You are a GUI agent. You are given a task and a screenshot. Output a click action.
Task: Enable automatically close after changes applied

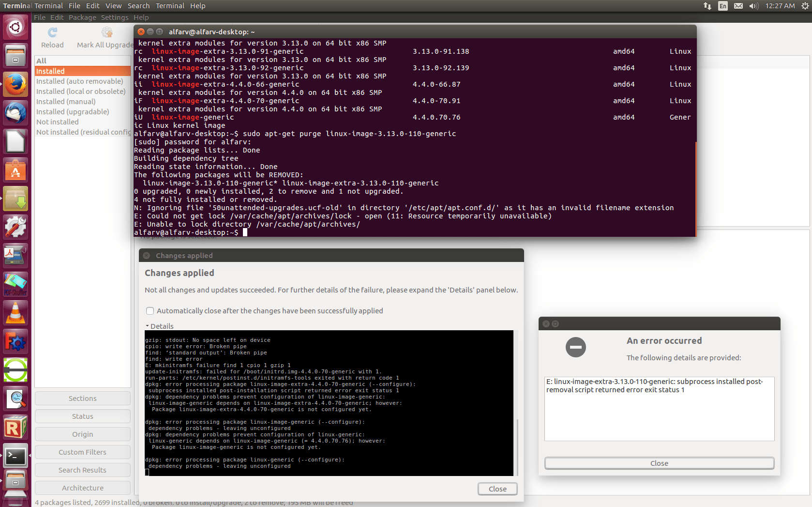pos(150,311)
